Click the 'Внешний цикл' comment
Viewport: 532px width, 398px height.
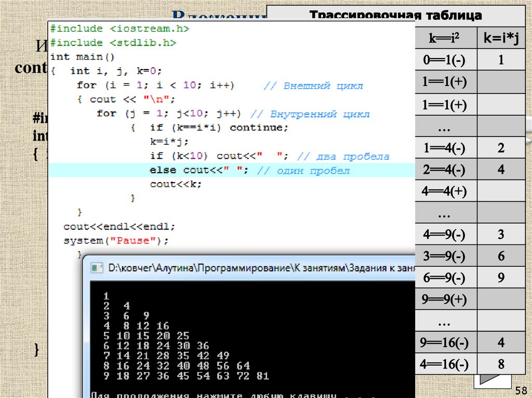coord(313,85)
